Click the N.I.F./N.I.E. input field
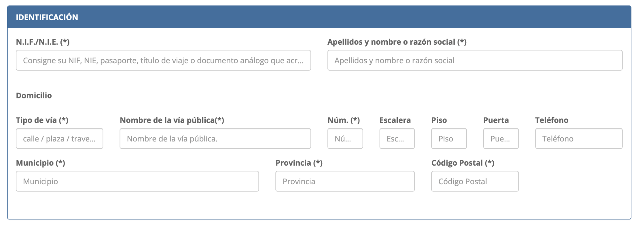This screenshot has height=226, width=644. [163, 60]
